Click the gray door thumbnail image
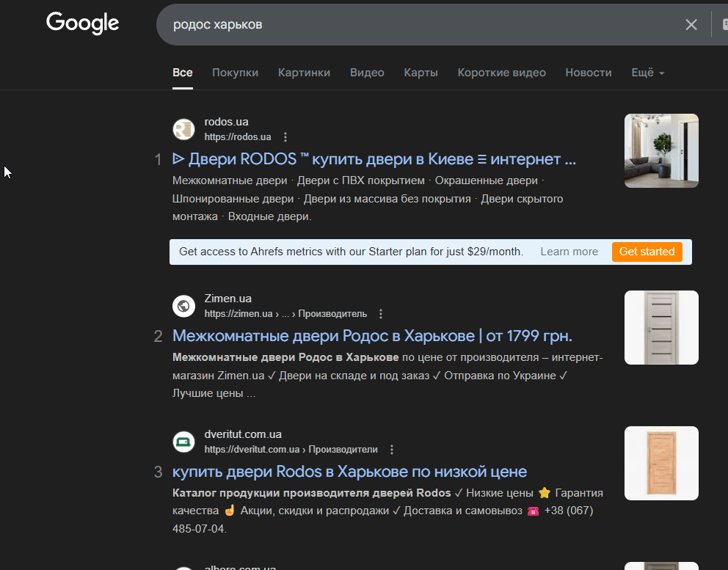This screenshot has height=570, width=728. pos(661,327)
